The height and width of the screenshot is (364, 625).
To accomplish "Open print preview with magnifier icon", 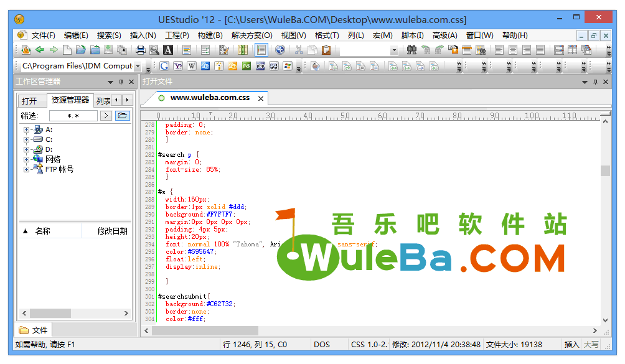I will click(x=154, y=50).
